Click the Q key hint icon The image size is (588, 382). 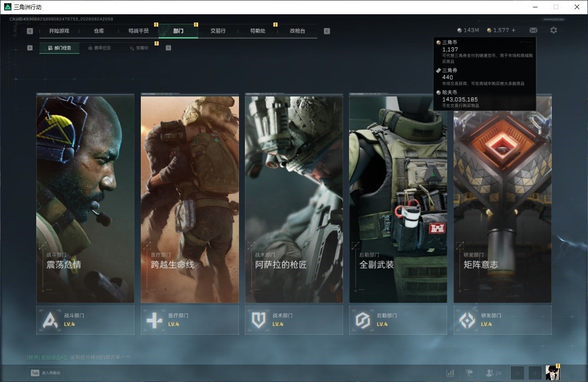(x=30, y=31)
